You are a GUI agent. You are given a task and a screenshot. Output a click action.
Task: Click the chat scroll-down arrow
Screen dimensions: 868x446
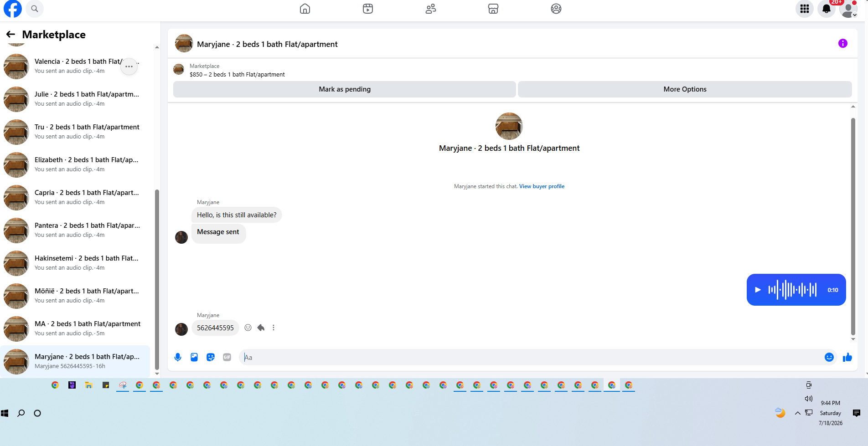[x=853, y=339]
